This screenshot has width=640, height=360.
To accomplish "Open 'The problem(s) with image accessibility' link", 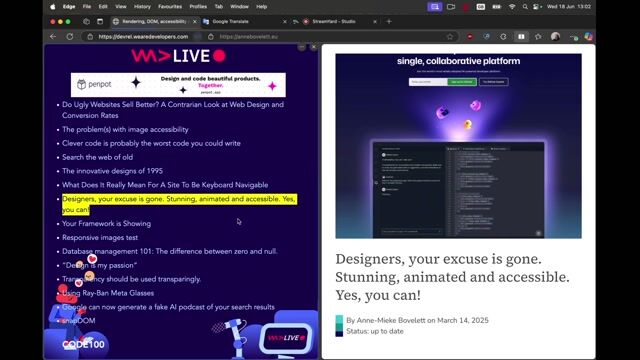I will coord(125,129).
